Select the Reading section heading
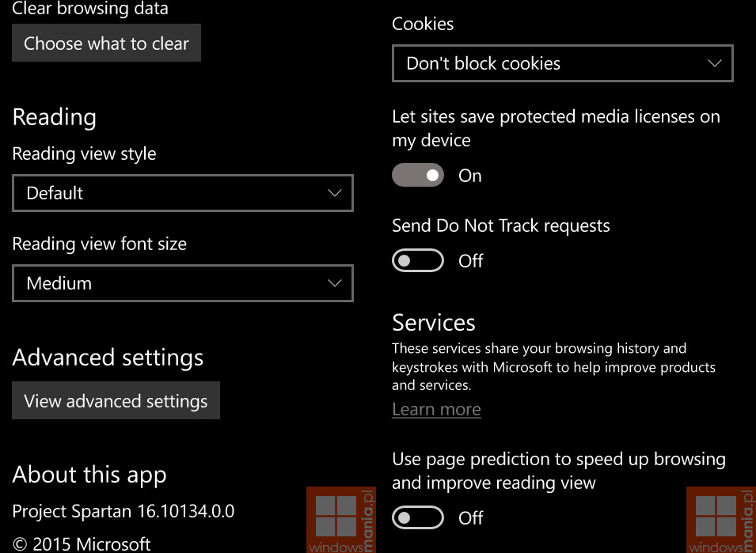756x553 pixels. [x=55, y=118]
